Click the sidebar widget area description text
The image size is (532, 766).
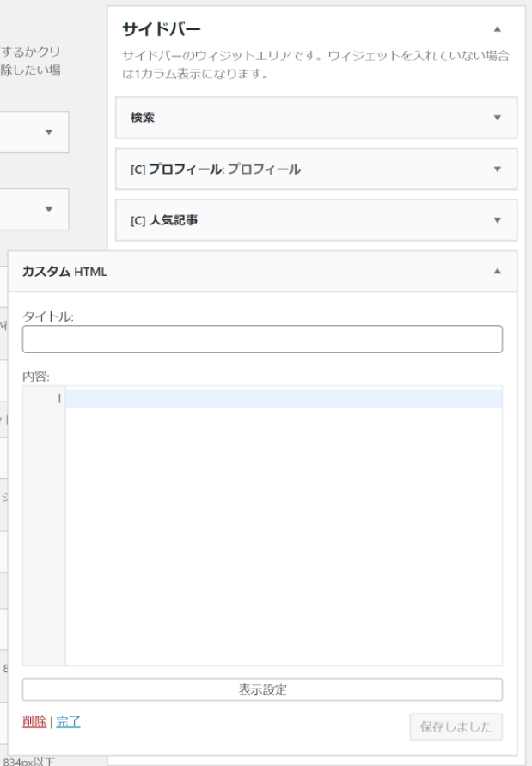point(315,64)
